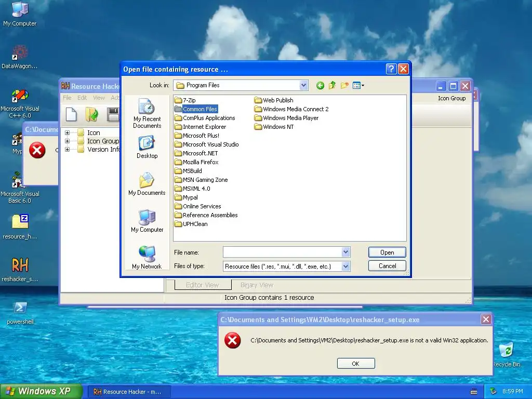Go back using the green arrow icon

(320, 86)
